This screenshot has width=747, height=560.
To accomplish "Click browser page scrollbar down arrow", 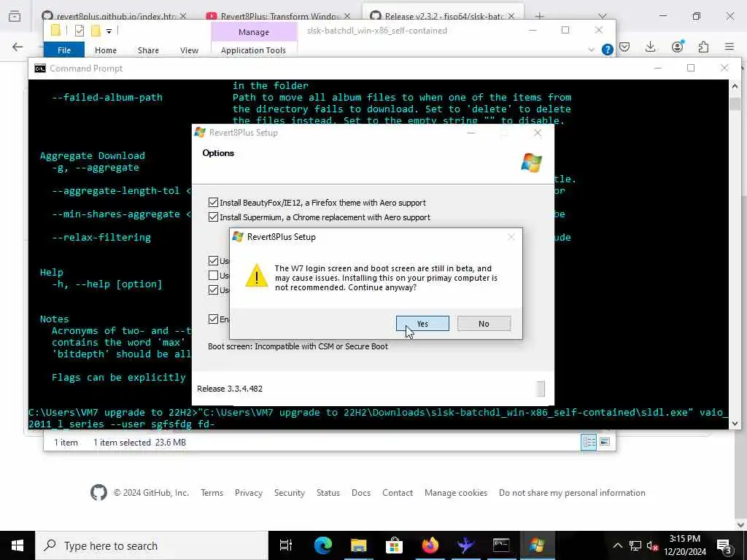I will coord(741,524).
